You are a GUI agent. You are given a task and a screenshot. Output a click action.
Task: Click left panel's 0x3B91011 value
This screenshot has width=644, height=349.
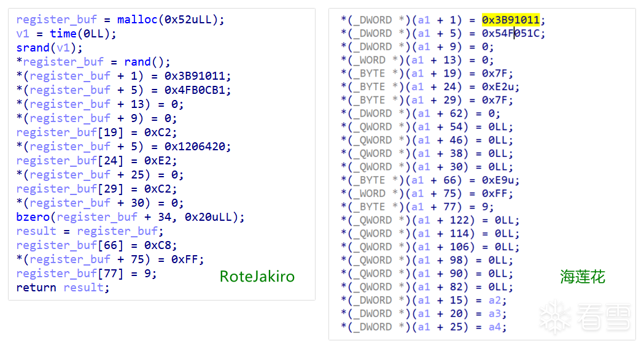click(x=195, y=76)
